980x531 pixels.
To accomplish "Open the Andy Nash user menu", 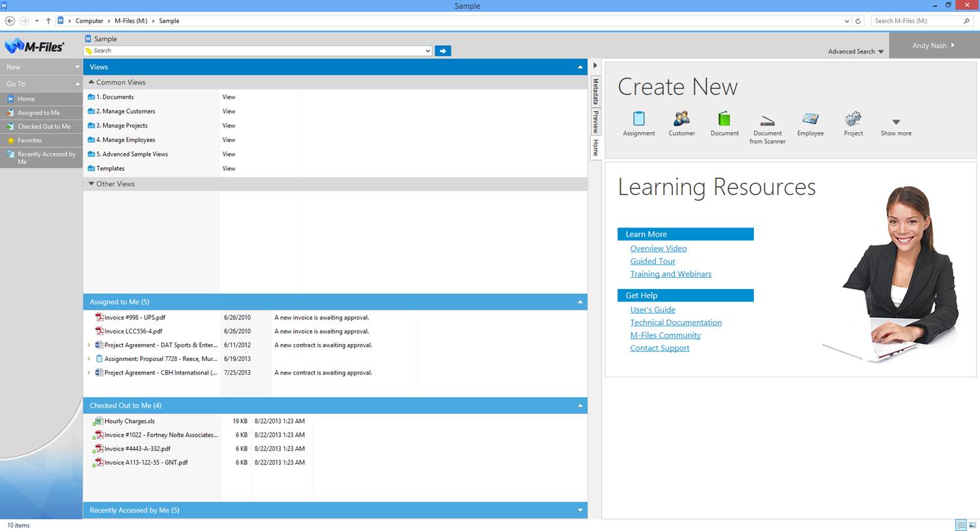I will click(934, 45).
